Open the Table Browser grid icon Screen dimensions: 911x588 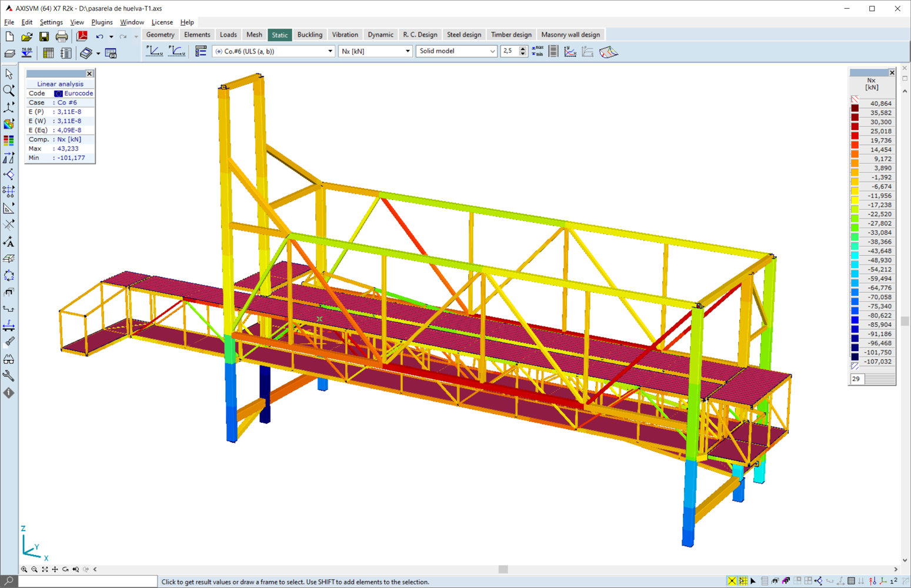(x=48, y=53)
